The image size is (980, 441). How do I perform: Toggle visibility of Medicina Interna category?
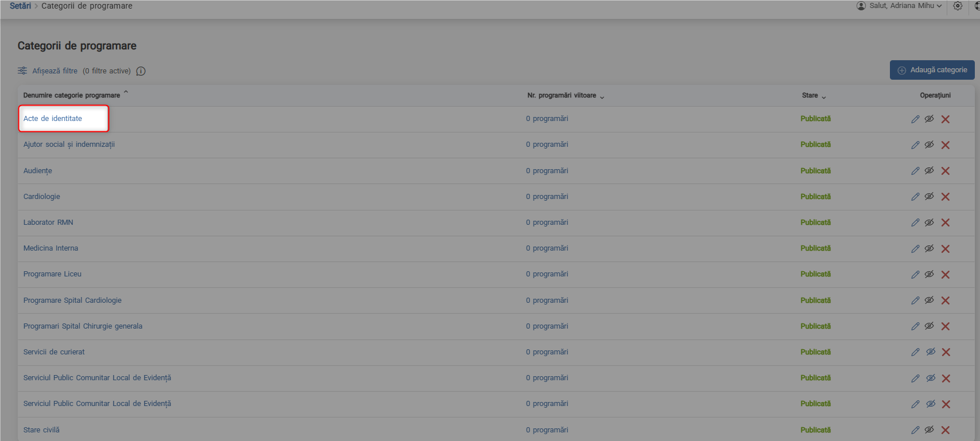click(930, 248)
